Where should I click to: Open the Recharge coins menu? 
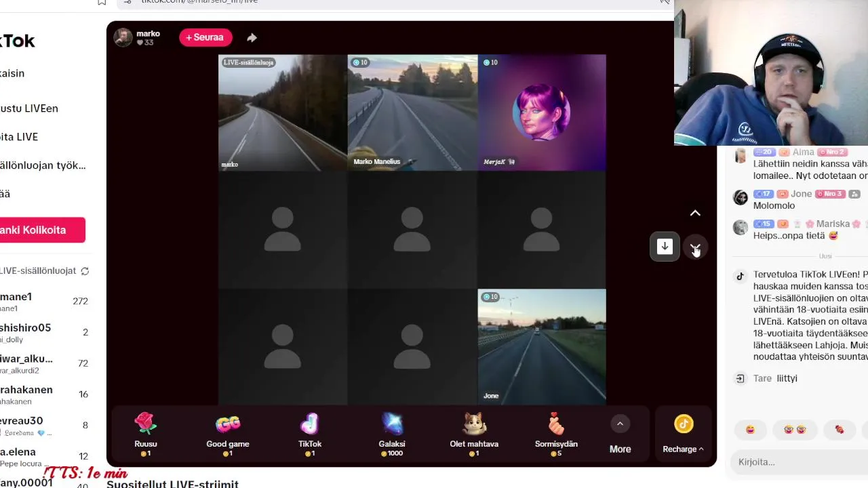(x=684, y=434)
